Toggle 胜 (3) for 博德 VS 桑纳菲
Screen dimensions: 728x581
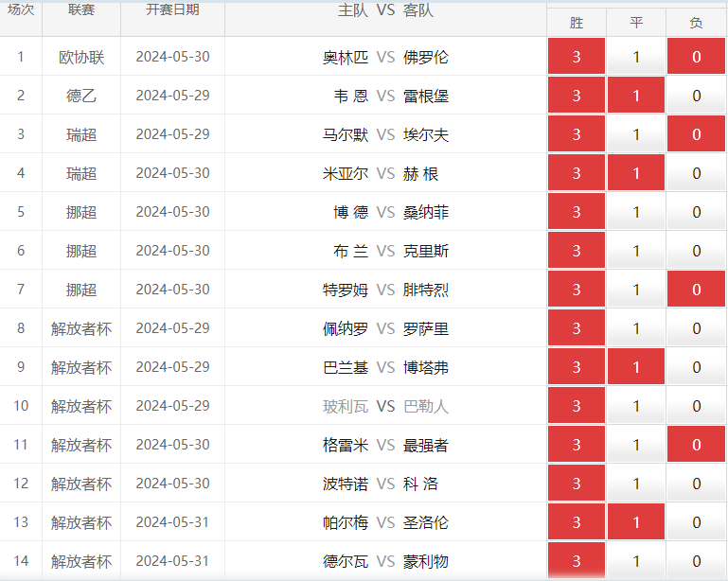tap(577, 212)
